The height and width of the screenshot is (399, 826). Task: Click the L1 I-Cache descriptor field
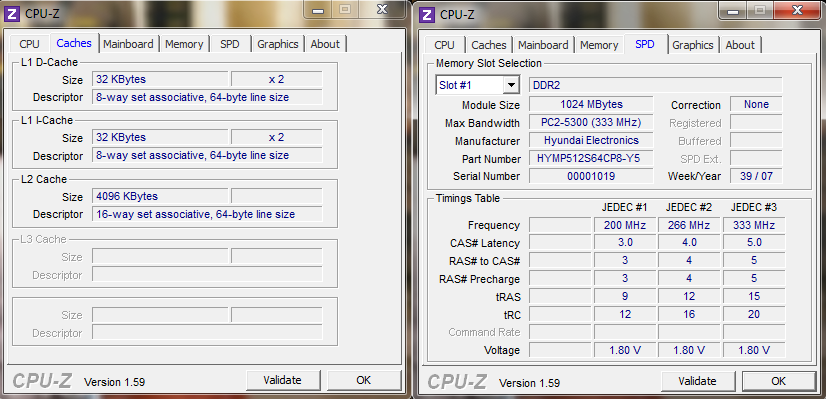[207, 155]
